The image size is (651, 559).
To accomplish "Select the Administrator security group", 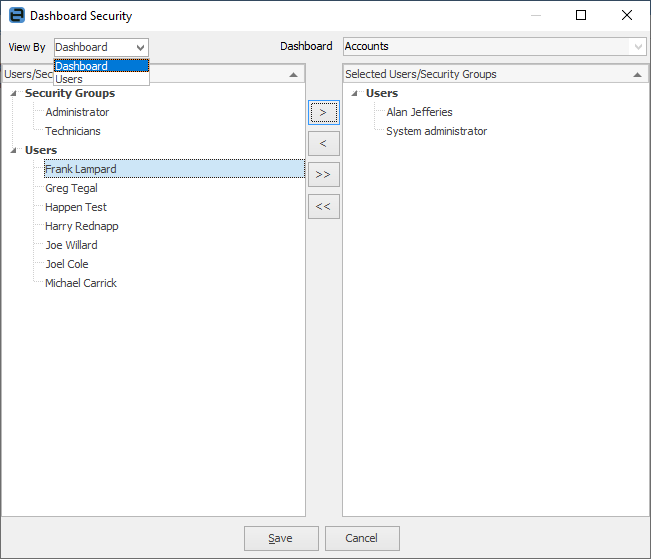I will (x=77, y=112).
